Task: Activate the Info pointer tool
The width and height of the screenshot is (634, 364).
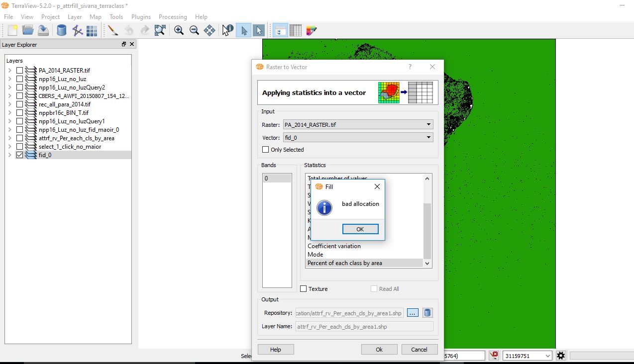Action: point(227,30)
